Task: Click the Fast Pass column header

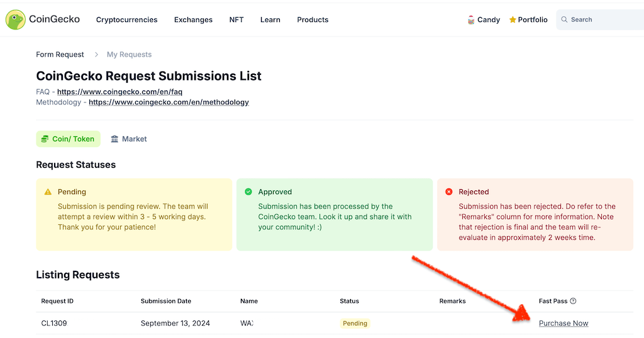Action: click(x=553, y=301)
